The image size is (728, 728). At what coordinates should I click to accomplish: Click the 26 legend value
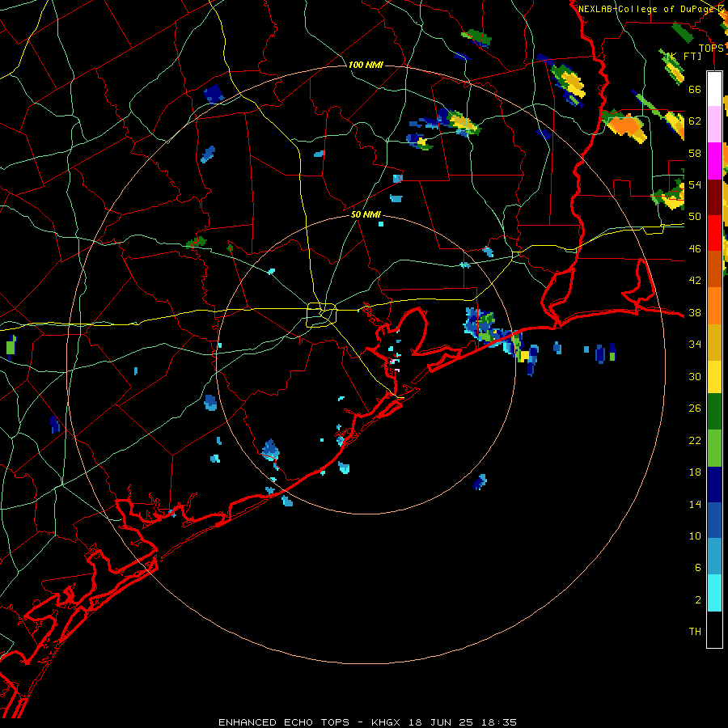[695, 408]
